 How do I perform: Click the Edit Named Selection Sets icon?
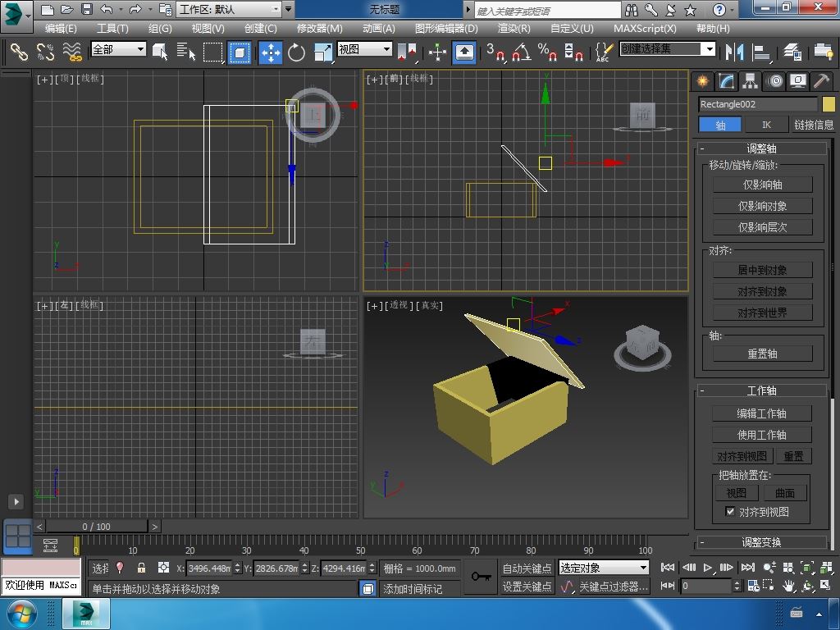point(603,52)
